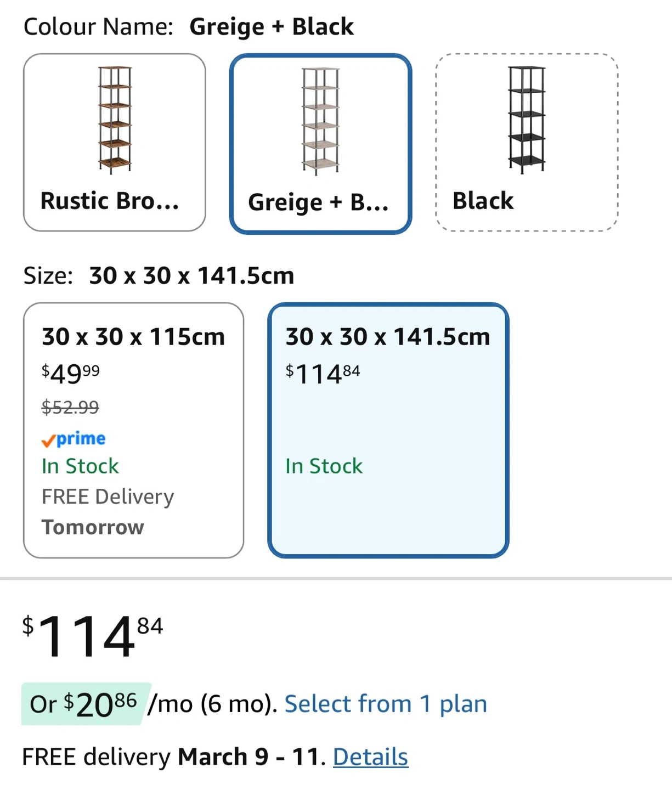Image resolution: width=672 pixels, height=790 pixels.
Task: Select the Rustic Brown shelf thumbnail
Action: tap(115, 120)
